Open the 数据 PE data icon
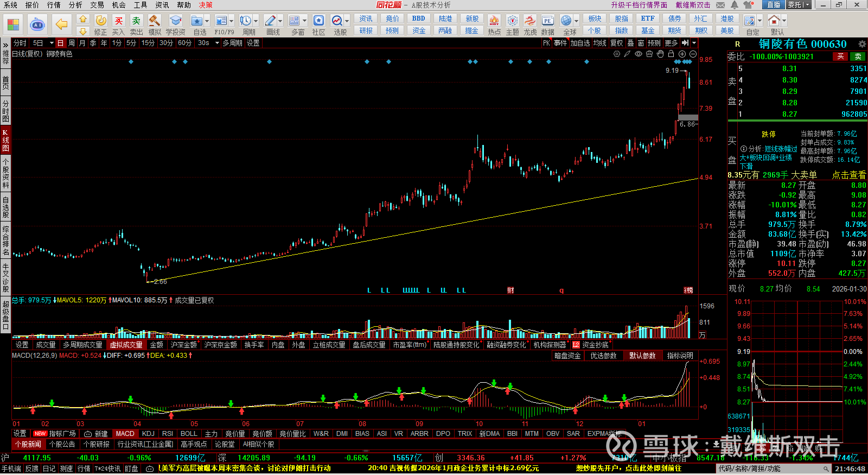The width and height of the screenshot is (868, 475). point(548,21)
